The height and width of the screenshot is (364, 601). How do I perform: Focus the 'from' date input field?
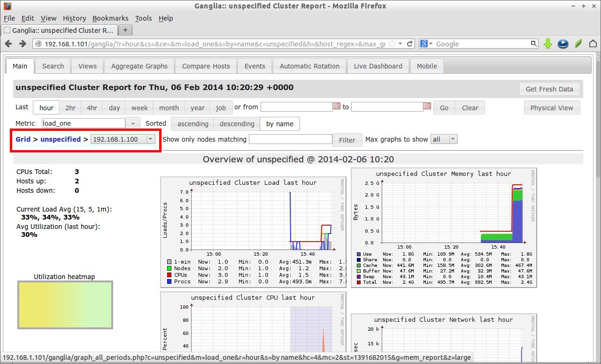[x=297, y=107]
